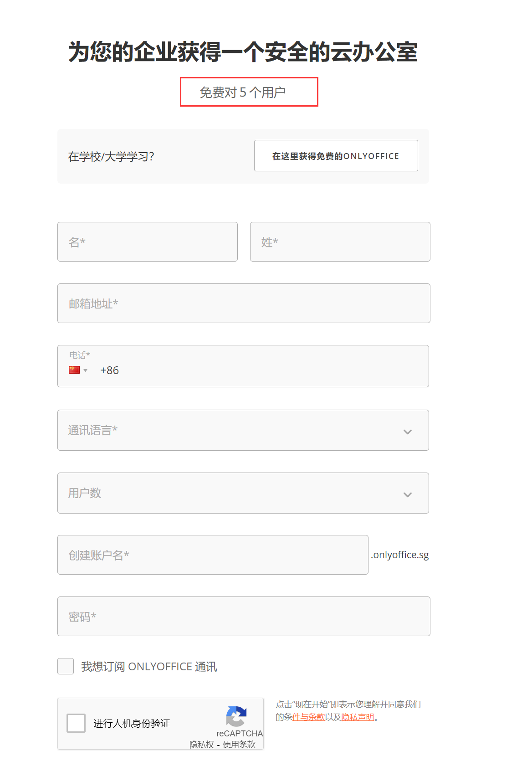Open the reCAPTCHA 使用条款 link
The width and height of the screenshot is (532, 766).
pyautogui.click(x=239, y=744)
